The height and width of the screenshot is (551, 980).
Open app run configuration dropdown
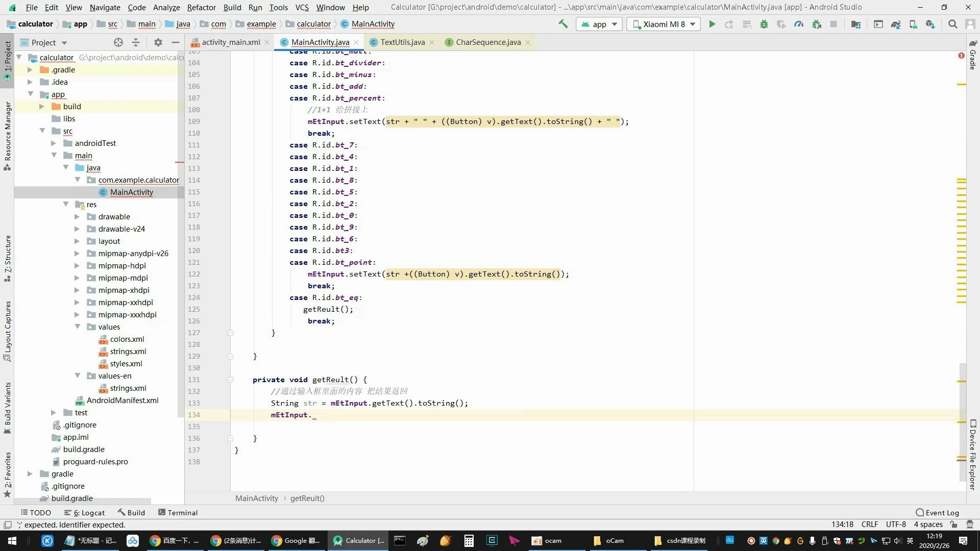point(599,24)
